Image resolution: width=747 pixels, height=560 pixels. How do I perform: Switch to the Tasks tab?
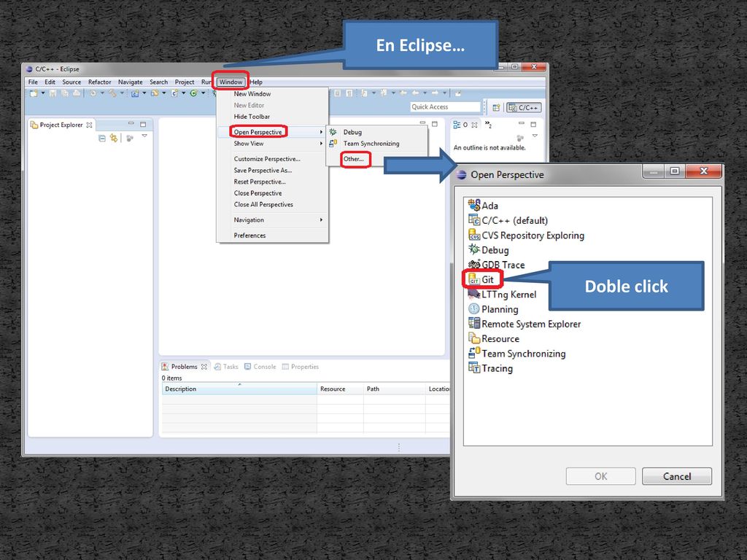coord(226,367)
